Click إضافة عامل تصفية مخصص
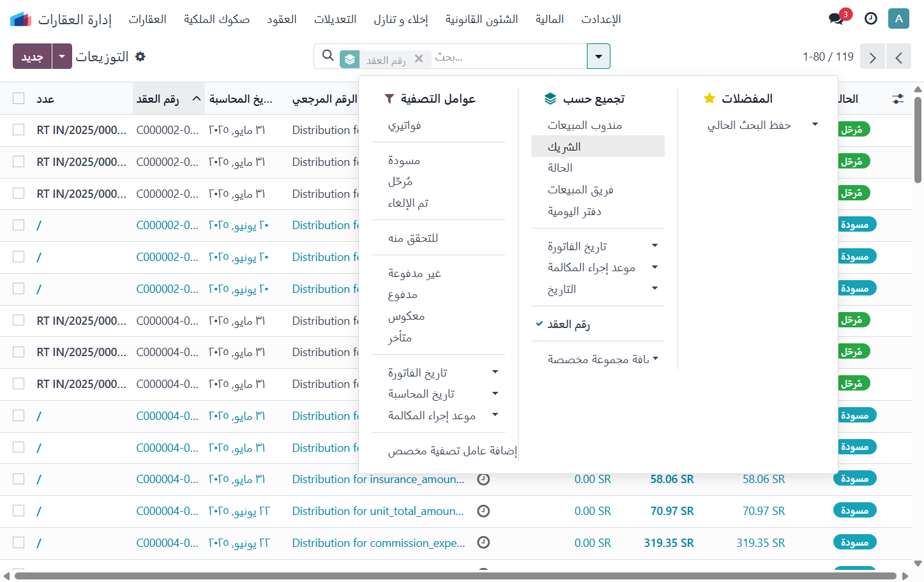 point(452,451)
